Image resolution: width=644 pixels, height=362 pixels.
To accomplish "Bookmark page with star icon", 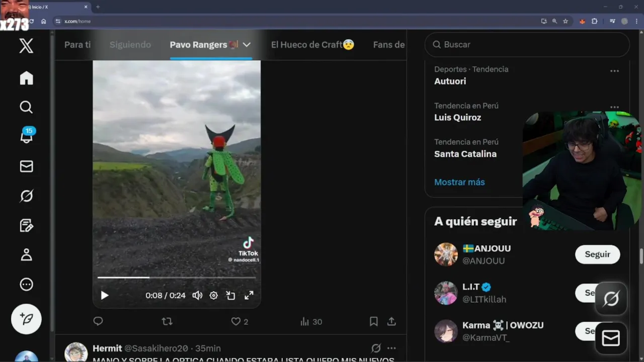I will coord(566,21).
